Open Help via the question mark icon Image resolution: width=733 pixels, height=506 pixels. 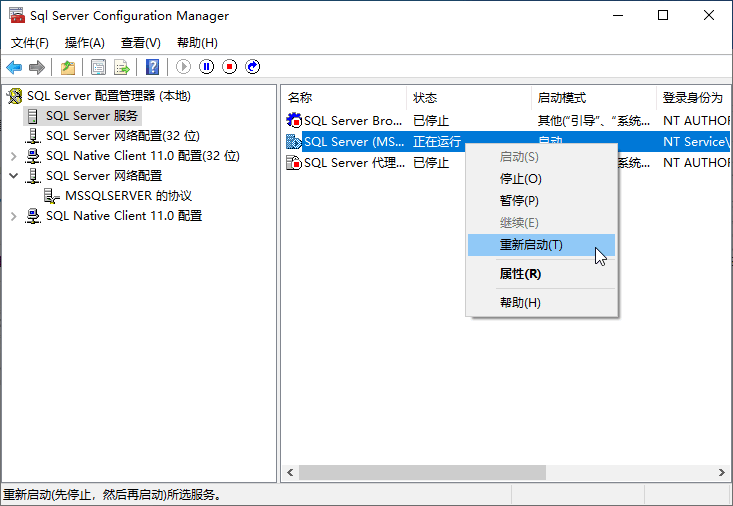pyautogui.click(x=152, y=67)
